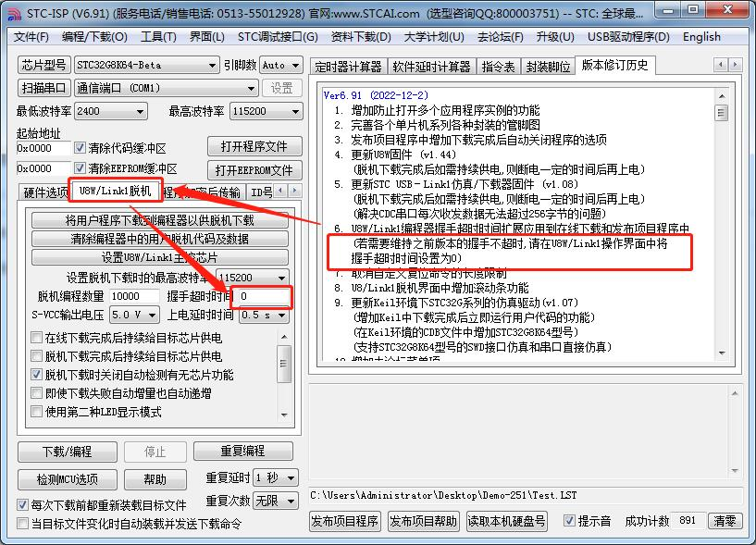Screen dimensions: 756x545
Task: Select U8W/Link1脱机 tab
Action: pos(115,191)
